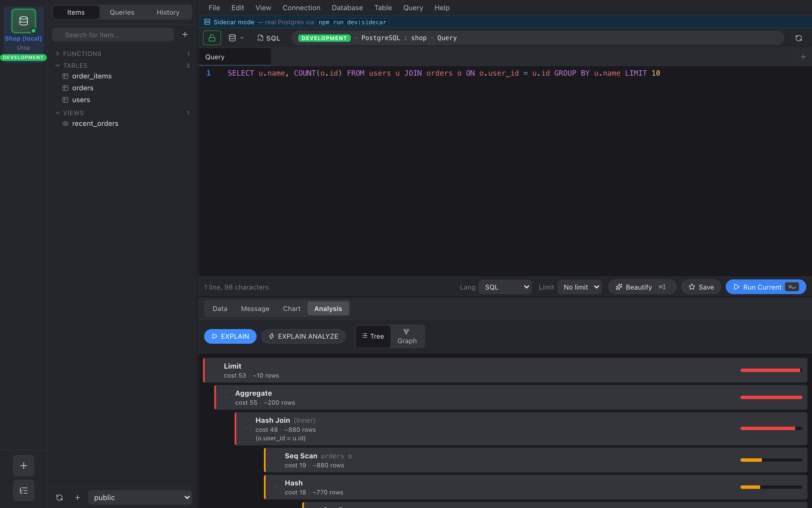This screenshot has height=508, width=812.
Task: Click the Aggregate node red cost bar
Action: point(771,397)
